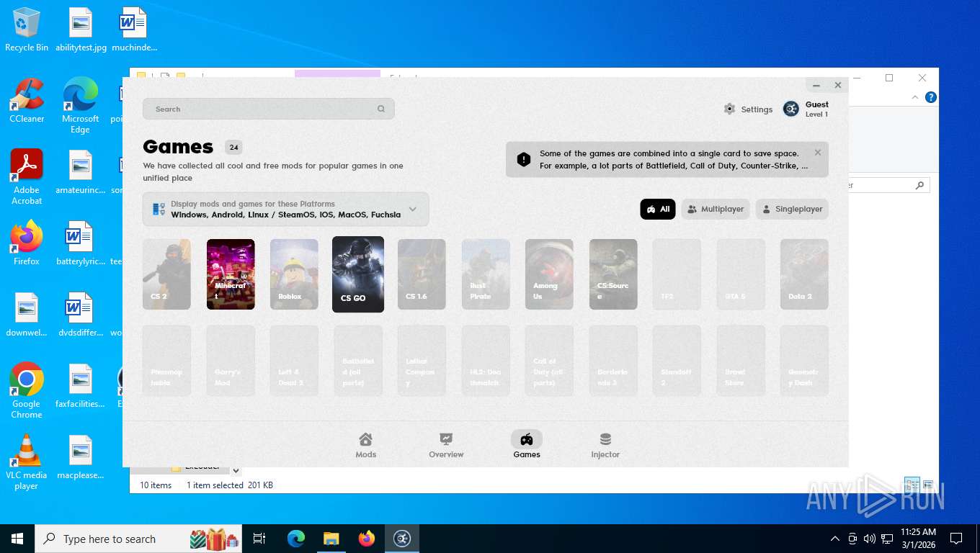
Task: Filter games by Multiplayer
Action: click(716, 210)
